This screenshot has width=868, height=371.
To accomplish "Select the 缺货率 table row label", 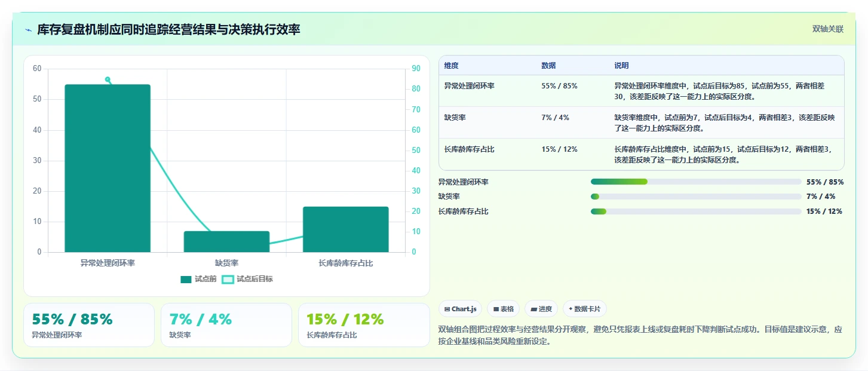I will [455, 118].
